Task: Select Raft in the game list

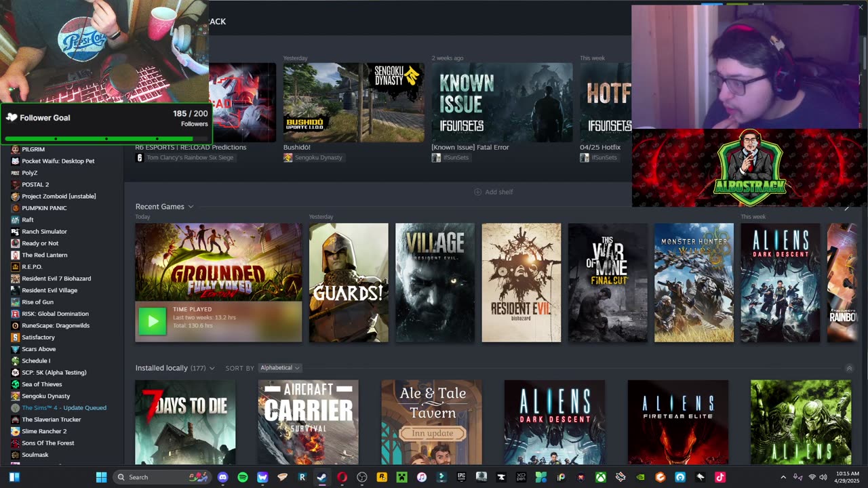Action: [28, 220]
